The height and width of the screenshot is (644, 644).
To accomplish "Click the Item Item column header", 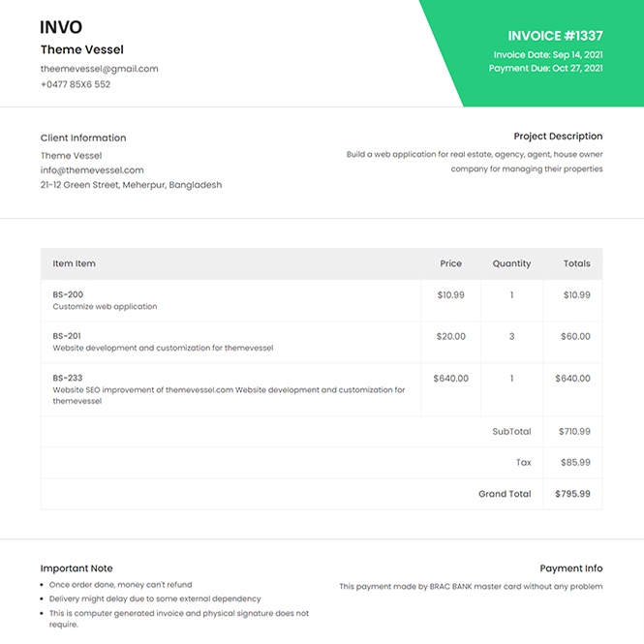I will (74, 263).
